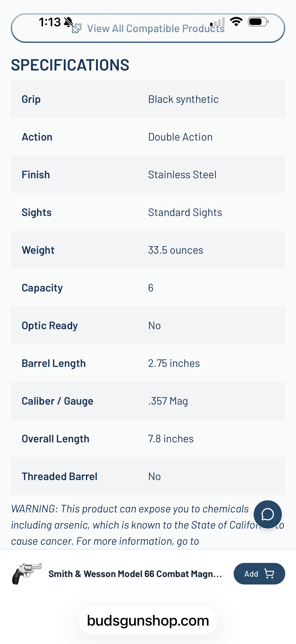Open the revolver product thumbnail
296x644 pixels.
[x=27, y=574]
